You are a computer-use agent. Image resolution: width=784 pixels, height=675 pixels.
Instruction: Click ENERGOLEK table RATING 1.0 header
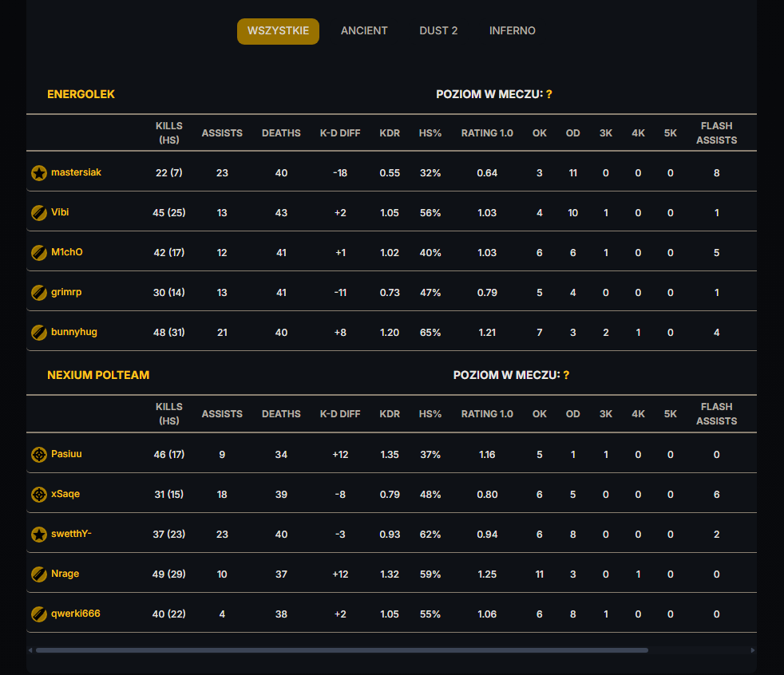pyautogui.click(x=487, y=133)
